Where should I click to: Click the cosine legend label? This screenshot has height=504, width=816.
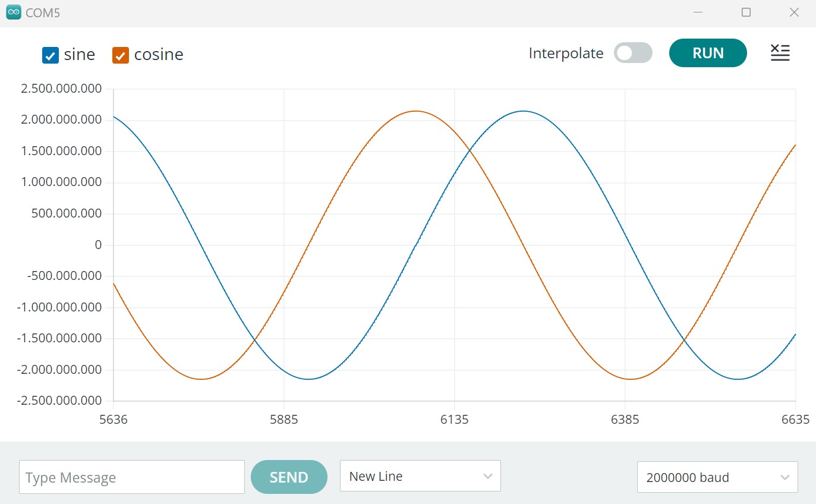[x=159, y=55]
